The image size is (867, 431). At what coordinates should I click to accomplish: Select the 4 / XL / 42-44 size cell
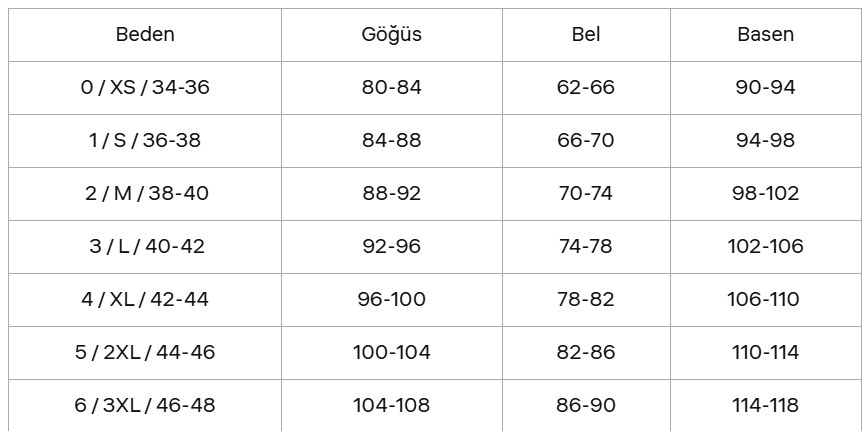point(145,300)
